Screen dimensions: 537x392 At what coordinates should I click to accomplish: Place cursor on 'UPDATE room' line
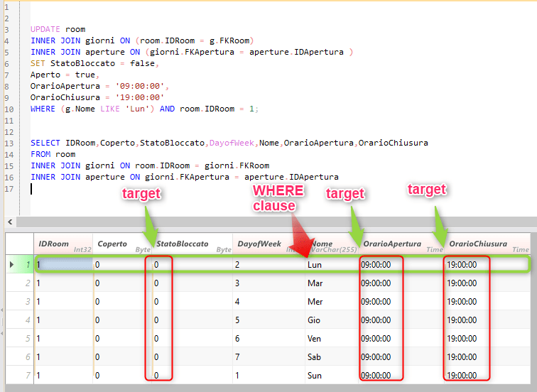(x=58, y=29)
